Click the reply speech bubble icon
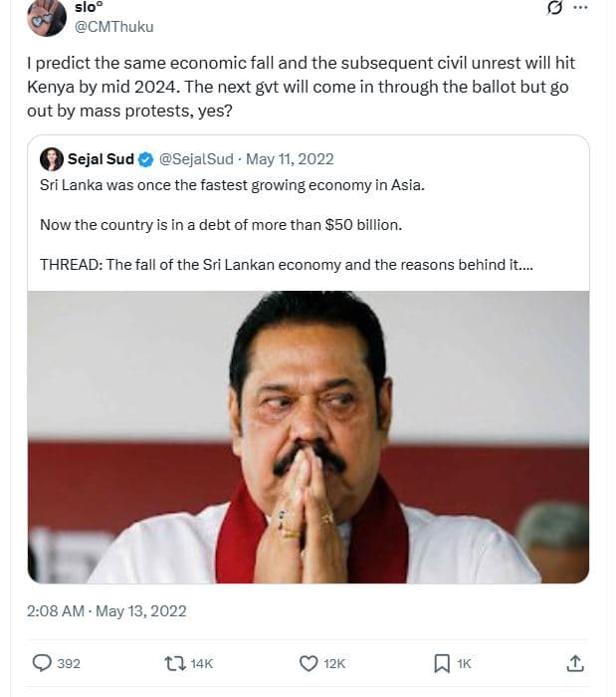Viewport: 616px width, 697px height. click(x=43, y=662)
